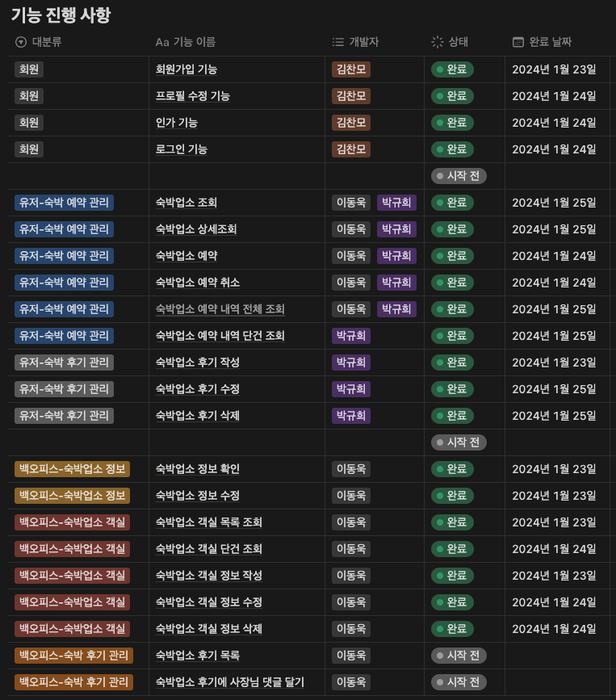
Task: Open the 숙박업소 상세조회 entry
Action: (196, 229)
